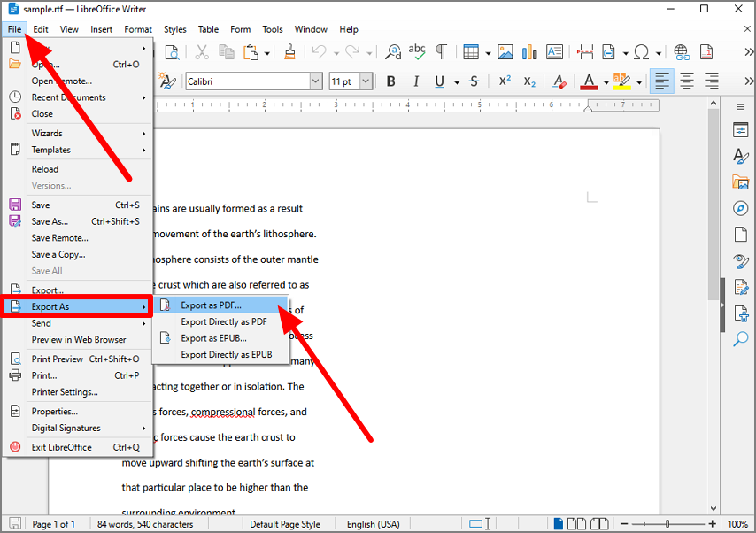Run the abc spelling check icon
This screenshot has width=756, height=533.
pyautogui.click(x=417, y=52)
